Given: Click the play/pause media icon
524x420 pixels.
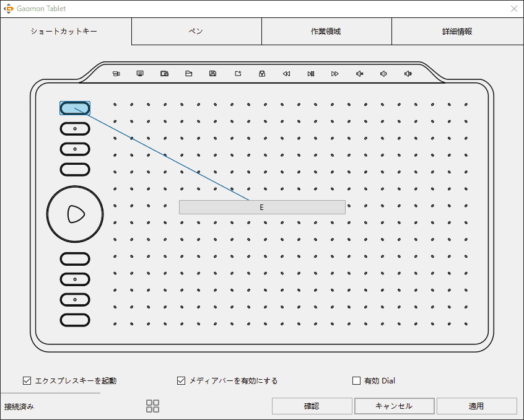Looking at the screenshot, I should point(311,74).
